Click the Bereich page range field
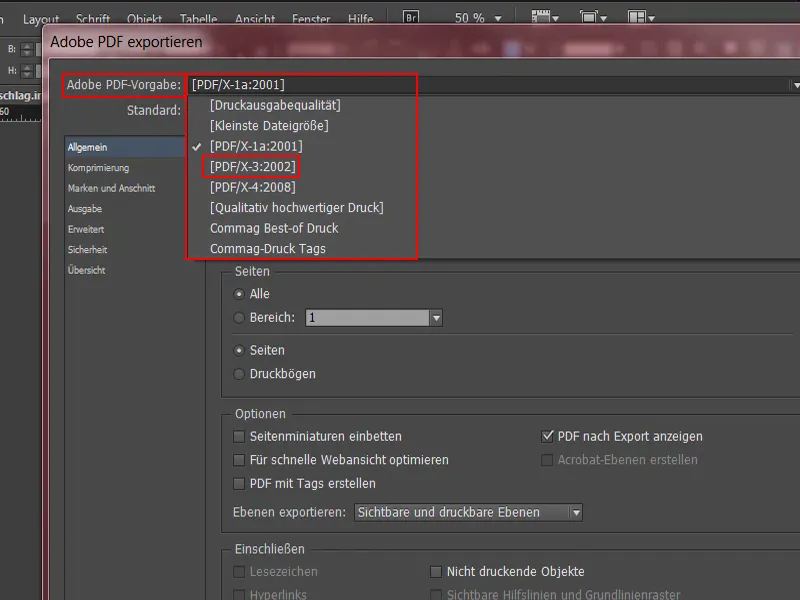Viewport: 800px width, 600px height. (x=367, y=318)
